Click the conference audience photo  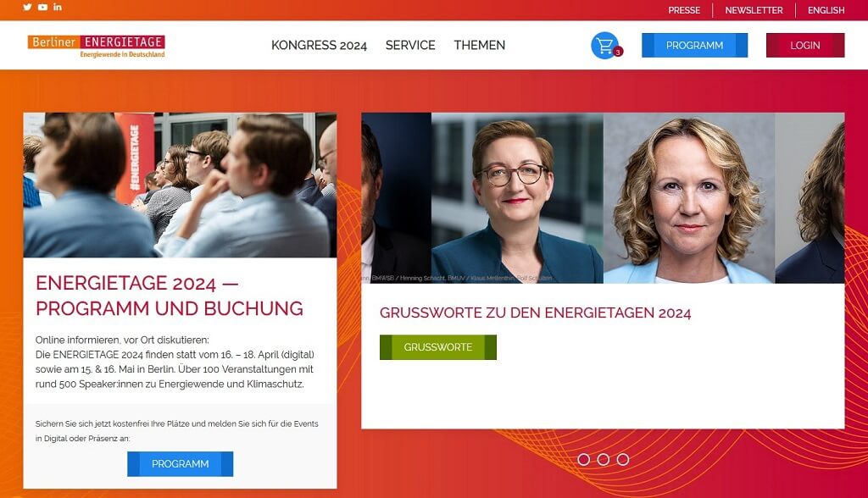click(x=180, y=185)
